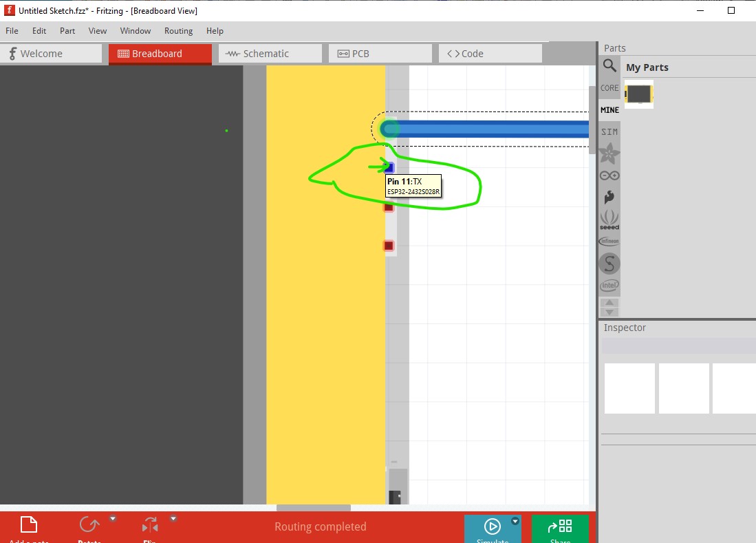756x543 pixels.
Task: Open the Arduino parts bin
Action: click(x=609, y=175)
